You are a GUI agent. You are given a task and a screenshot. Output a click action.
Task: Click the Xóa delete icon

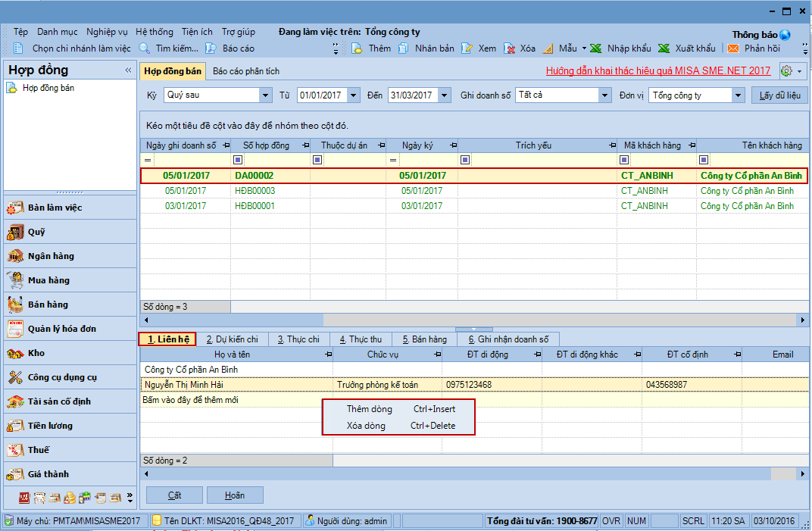pos(510,48)
